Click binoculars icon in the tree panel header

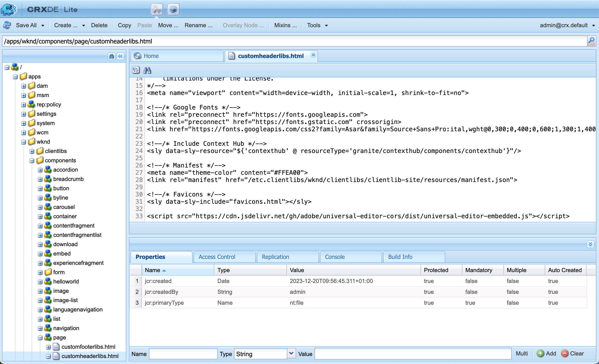tap(112, 56)
